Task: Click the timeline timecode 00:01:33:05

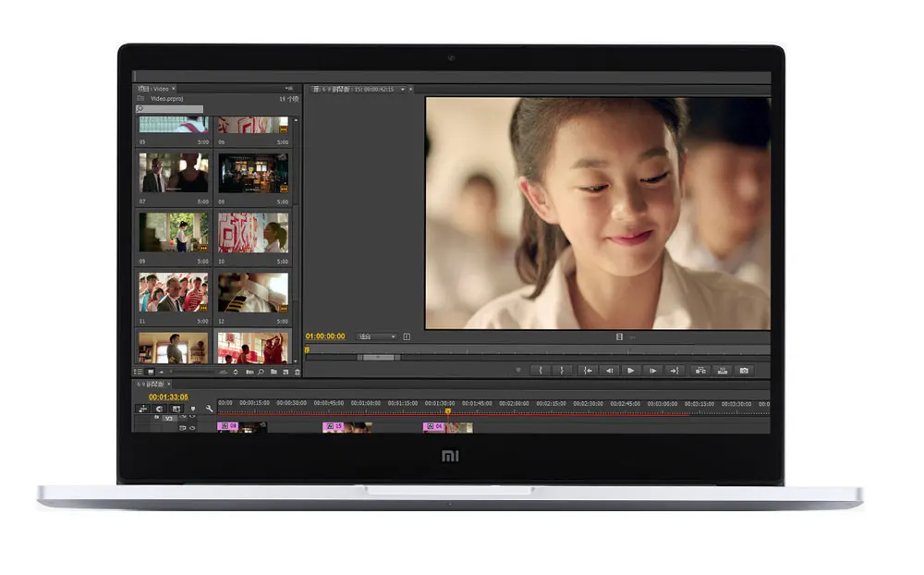Action: (x=168, y=397)
